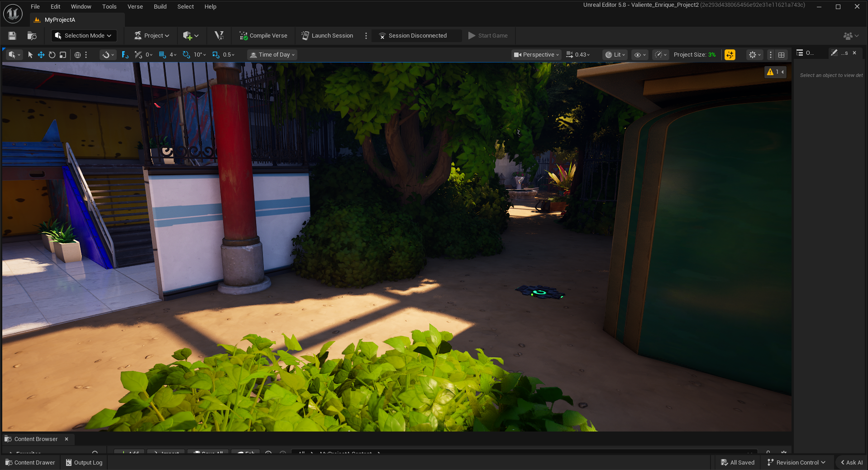Open camera speed 0.43 dropdown

point(578,55)
